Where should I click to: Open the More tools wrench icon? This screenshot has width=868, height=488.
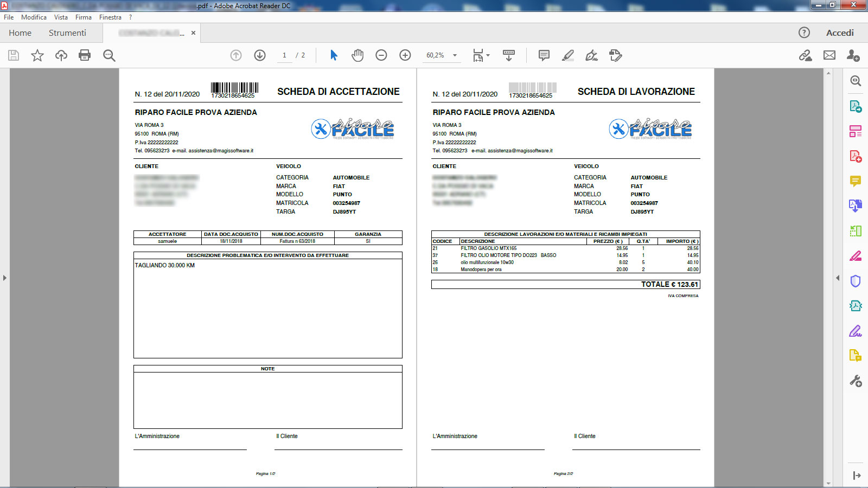(x=856, y=381)
